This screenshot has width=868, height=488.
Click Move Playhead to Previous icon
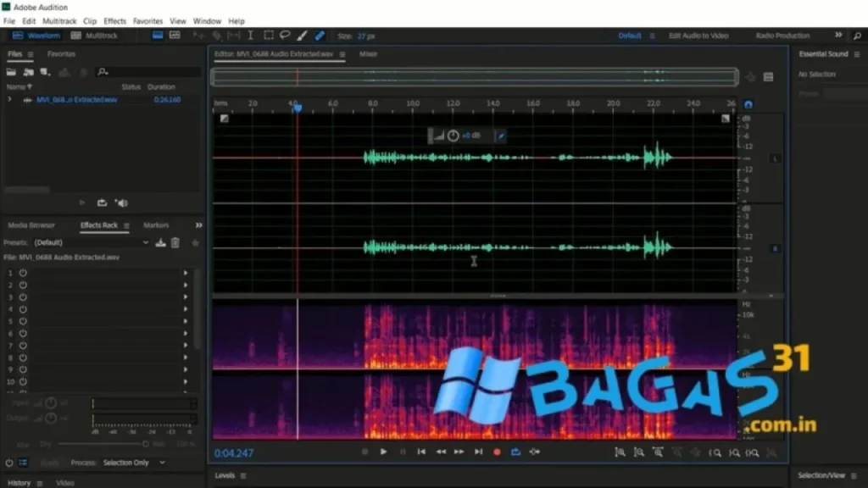pos(421,452)
